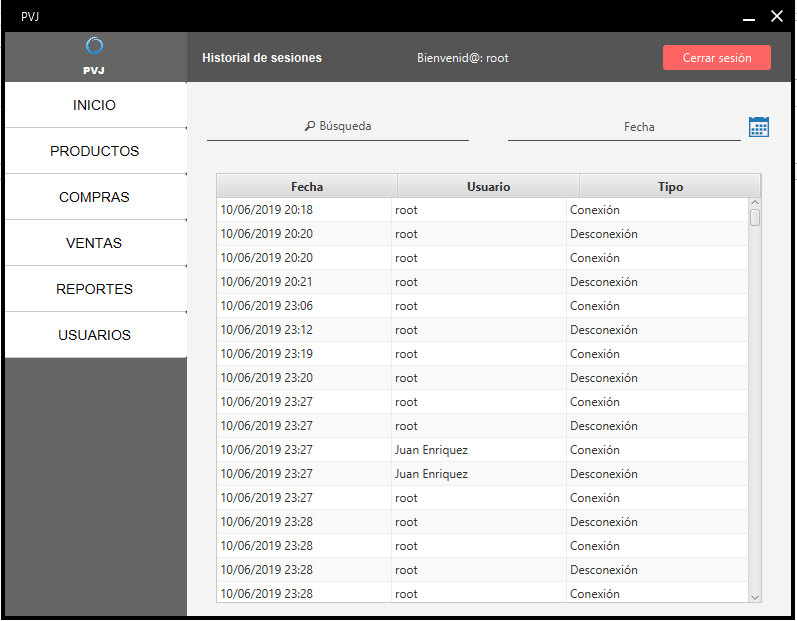Sort table by Fecha column header
Viewport: 797px width, 621px height.
pos(307,187)
